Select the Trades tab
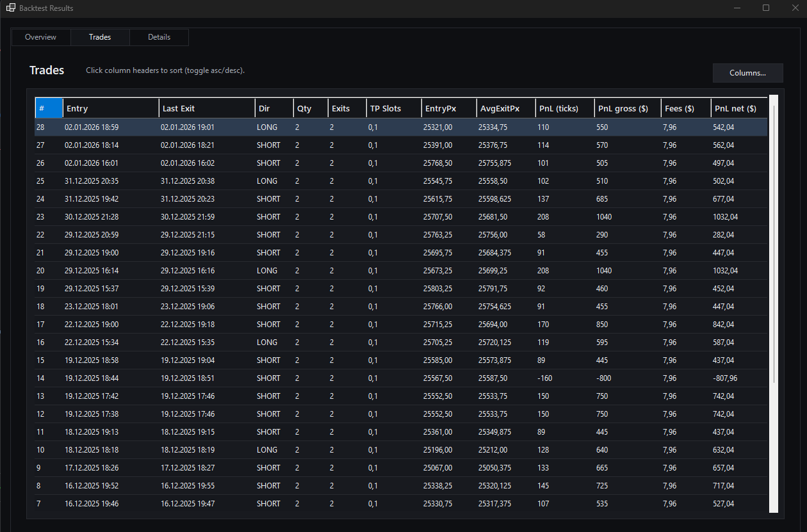Screen dimensions: 807x532 (x=100, y=37)
